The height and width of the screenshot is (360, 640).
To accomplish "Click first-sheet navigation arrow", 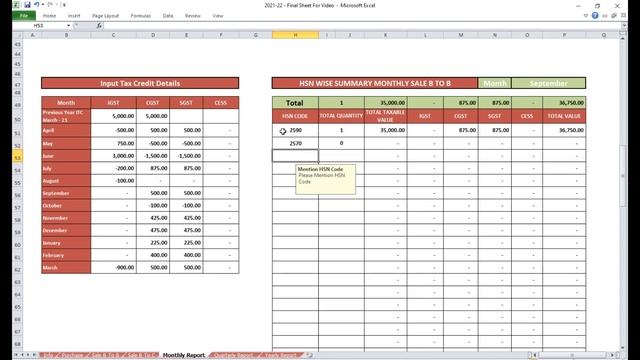I will (16, 355).
